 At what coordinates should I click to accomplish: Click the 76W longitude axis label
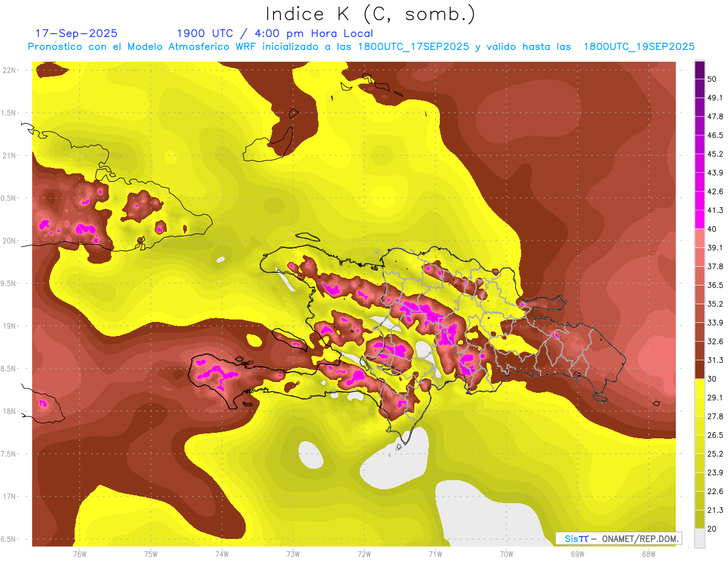79,554
